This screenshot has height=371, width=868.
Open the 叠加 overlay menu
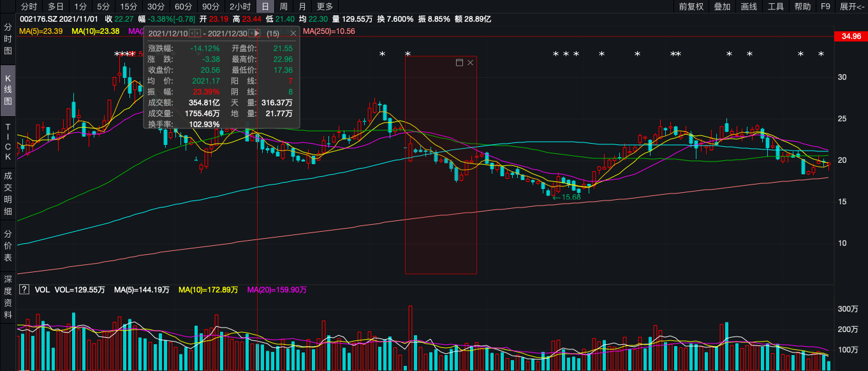click(722, 6)
